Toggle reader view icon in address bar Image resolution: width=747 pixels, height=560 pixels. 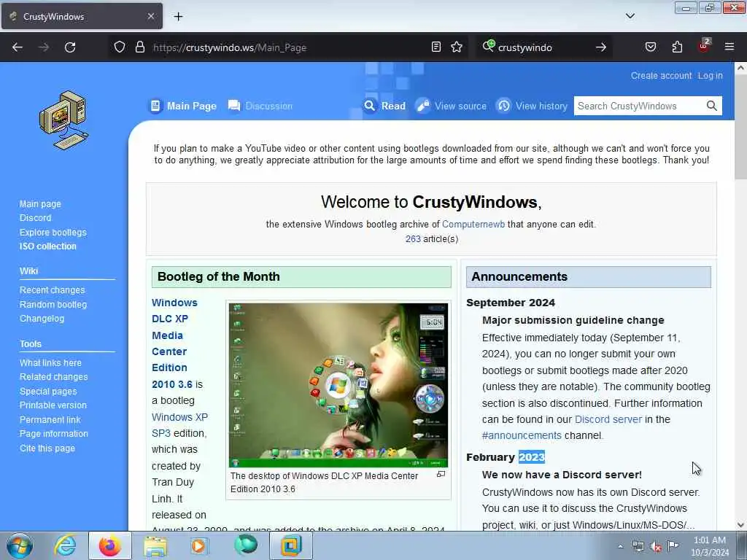pos(436,47)
